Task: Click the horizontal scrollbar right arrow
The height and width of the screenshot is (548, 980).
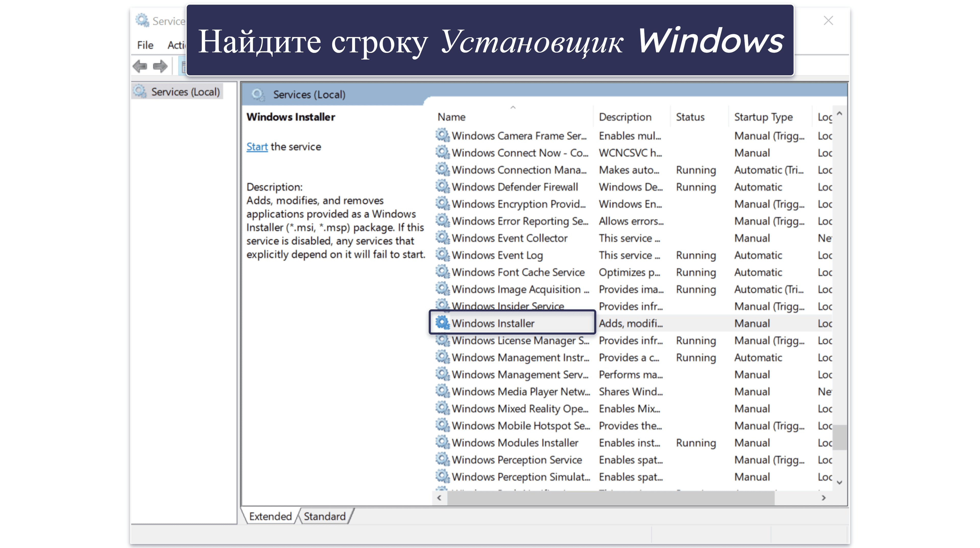Action: pos(824,498)
